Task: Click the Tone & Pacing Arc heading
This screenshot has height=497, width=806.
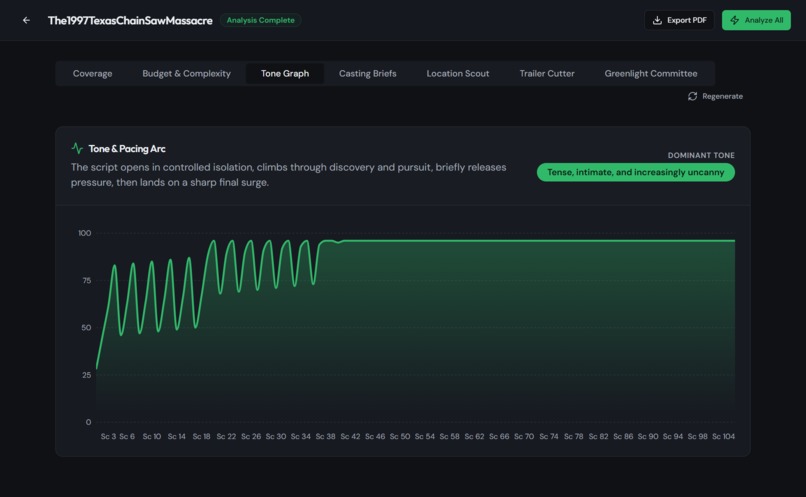Action: (127, 149)
